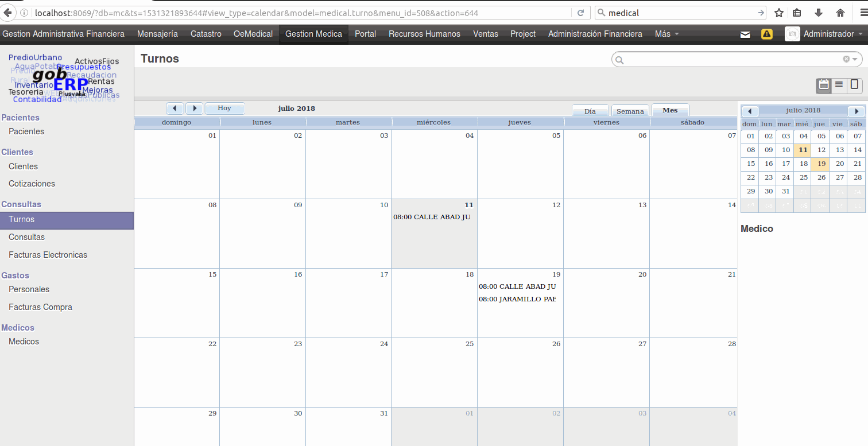This screenshot has width=868, height=446.
Task: Open the downloads arrow icon
Action: (x=819, y=13)
